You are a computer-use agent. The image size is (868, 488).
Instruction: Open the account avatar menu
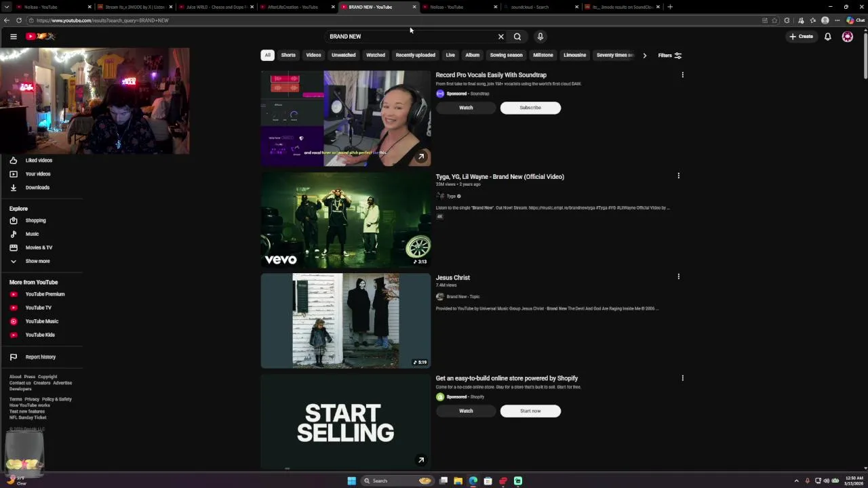tap(848, 37)
